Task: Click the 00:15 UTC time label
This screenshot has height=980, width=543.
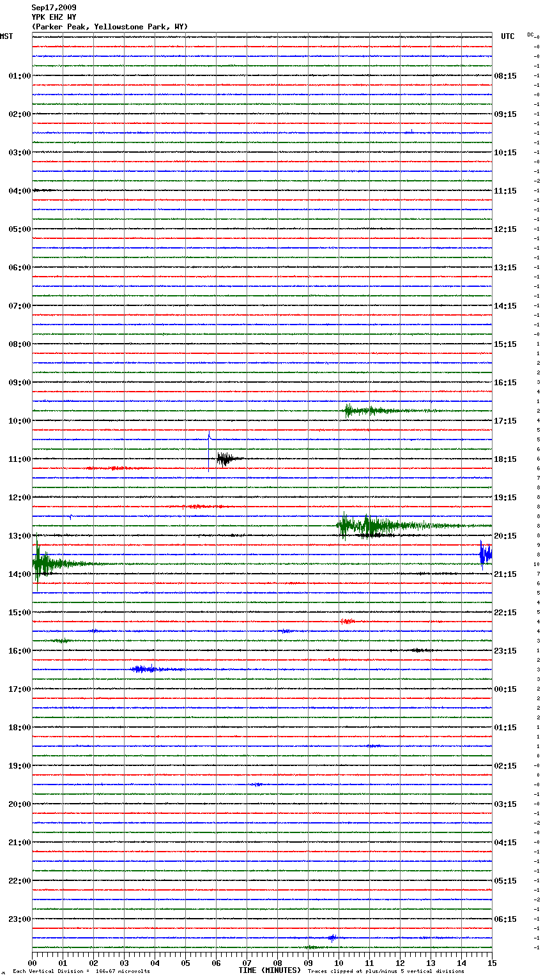Action: [505, 689]
